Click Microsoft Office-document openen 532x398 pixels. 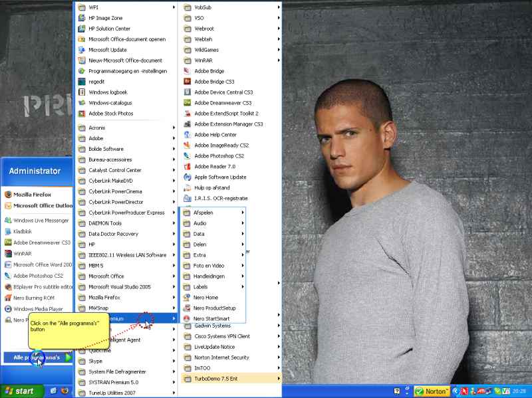coord(126,39)
